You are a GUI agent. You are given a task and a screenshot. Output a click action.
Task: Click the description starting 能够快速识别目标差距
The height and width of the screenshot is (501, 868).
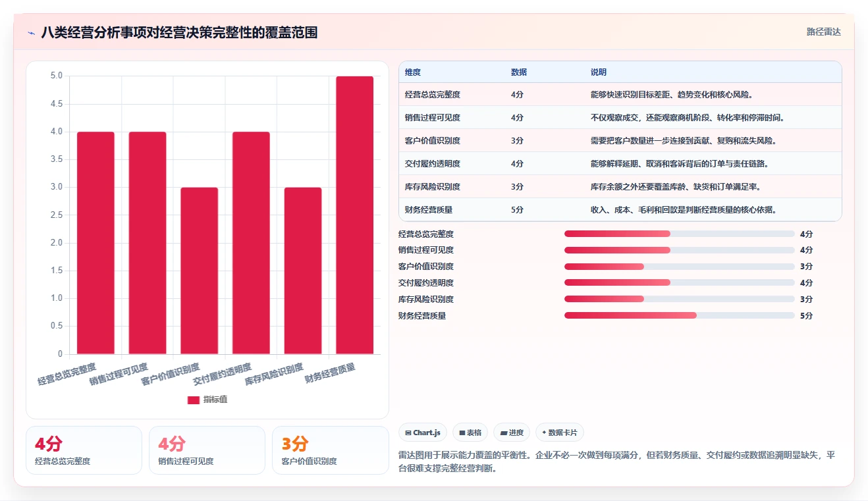[672, 95]
